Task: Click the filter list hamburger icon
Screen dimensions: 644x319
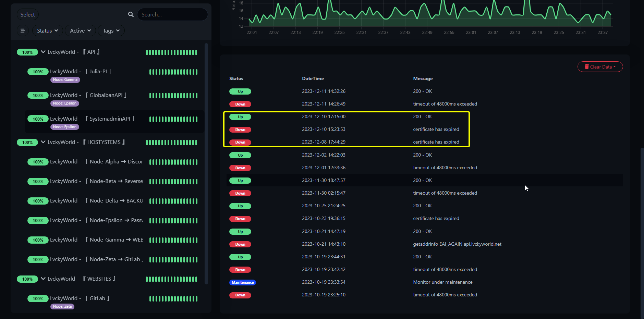Action: [x=23, y=30]
